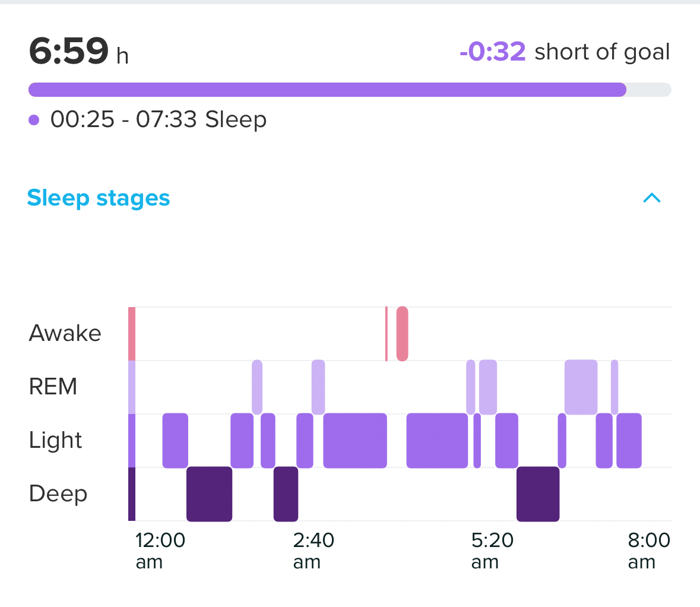Click the wide pink Awake block

pyautogui.click(x=402, y=334)
